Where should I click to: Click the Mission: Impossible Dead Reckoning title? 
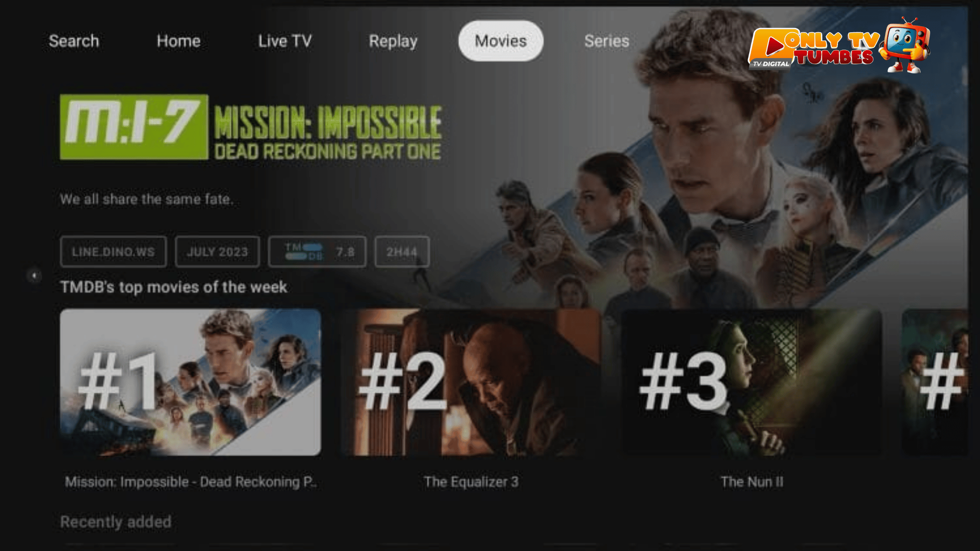tap(191, 482)
